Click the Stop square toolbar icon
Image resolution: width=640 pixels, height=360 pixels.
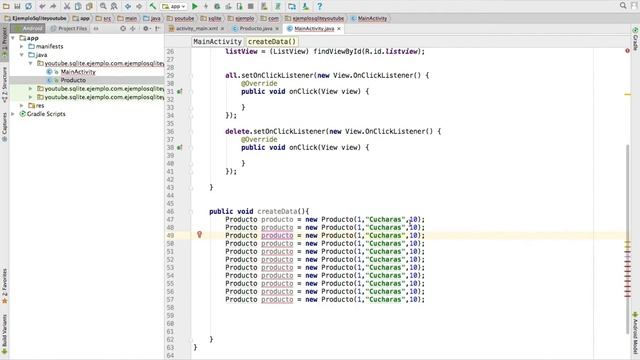251,6
